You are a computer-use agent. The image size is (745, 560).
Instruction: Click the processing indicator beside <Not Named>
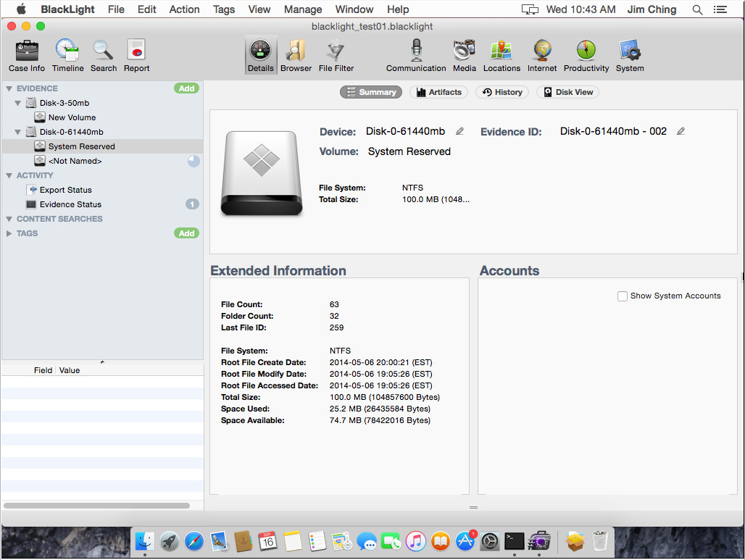click(193, 161)
